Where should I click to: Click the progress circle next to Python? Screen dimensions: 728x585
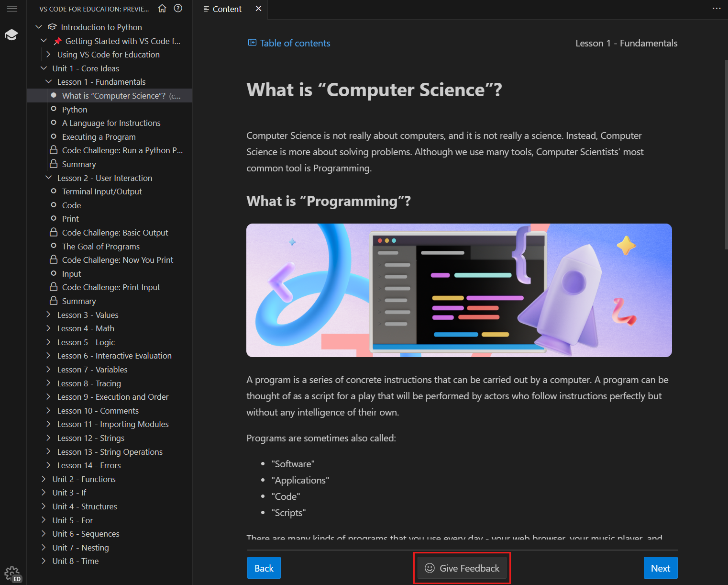(x=53, y=109)
